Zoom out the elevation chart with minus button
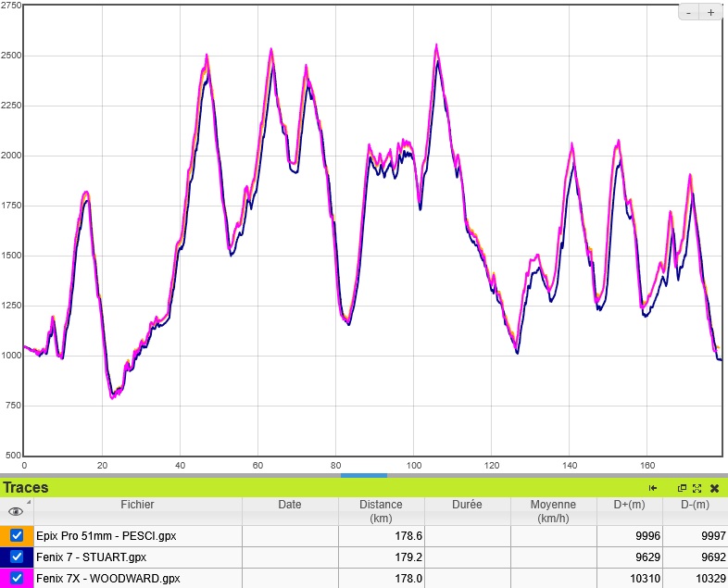Screen dimensions: 728x588 pos(690,12)
